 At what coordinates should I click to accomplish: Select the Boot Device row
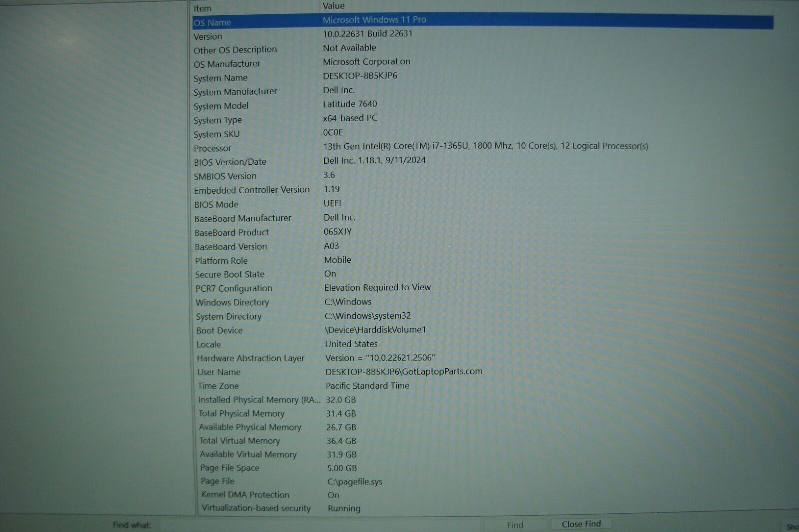482,330
